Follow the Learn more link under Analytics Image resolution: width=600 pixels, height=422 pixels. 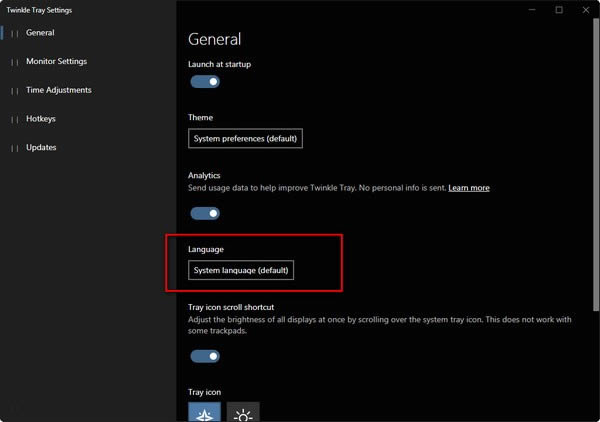(469, 188)
